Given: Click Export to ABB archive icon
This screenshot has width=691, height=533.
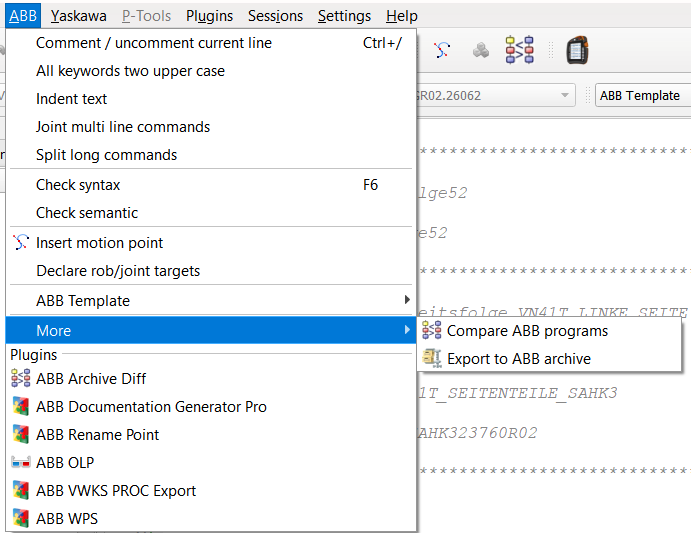Looking at the screenshot, I should (x=431, y=358).
